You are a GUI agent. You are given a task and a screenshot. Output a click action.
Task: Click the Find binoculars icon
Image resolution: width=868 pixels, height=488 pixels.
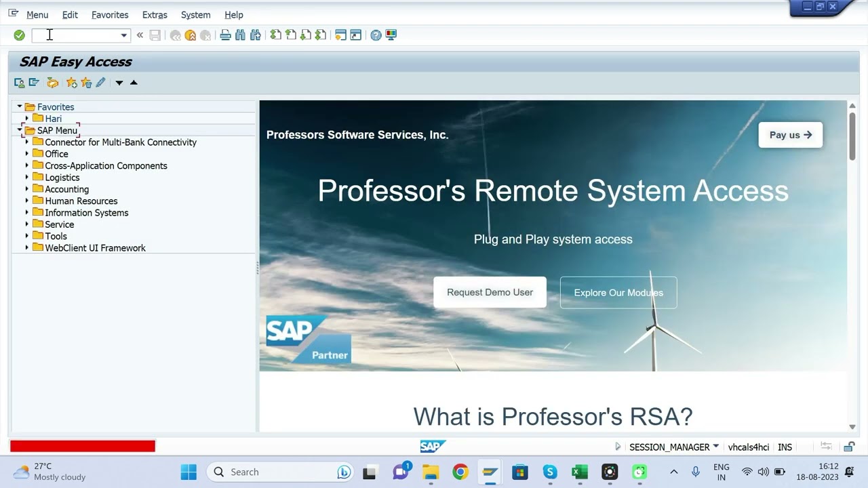(x=240, y=35)
